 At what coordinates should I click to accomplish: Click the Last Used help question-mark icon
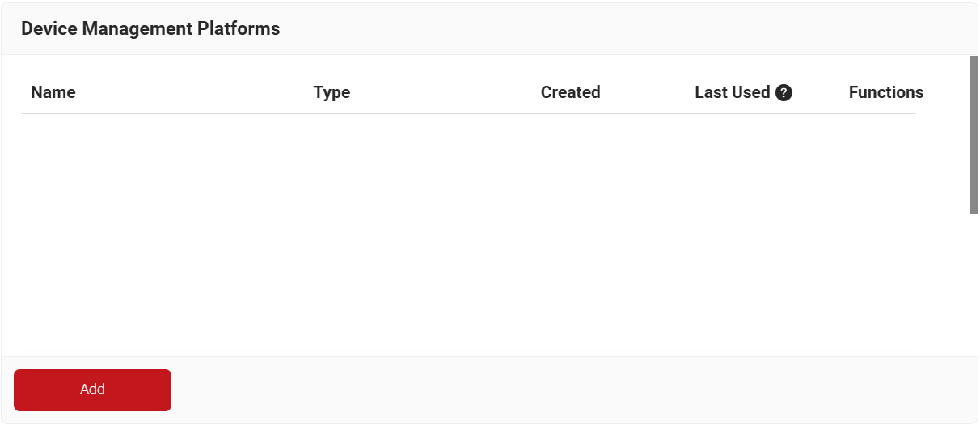(784, 93)
